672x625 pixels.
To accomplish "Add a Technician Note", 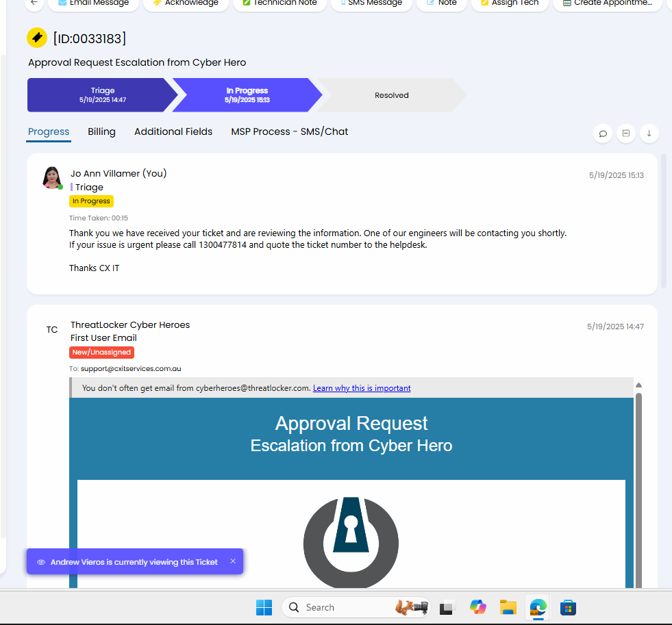I will point(279,3).
